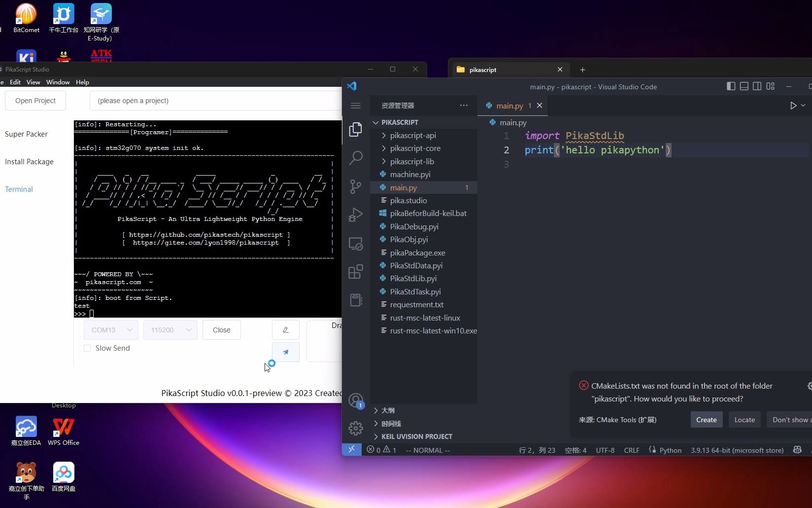Open the Extensions view
Image resolution: width=812 pixels, height=508 pixels.
[356, 272]
